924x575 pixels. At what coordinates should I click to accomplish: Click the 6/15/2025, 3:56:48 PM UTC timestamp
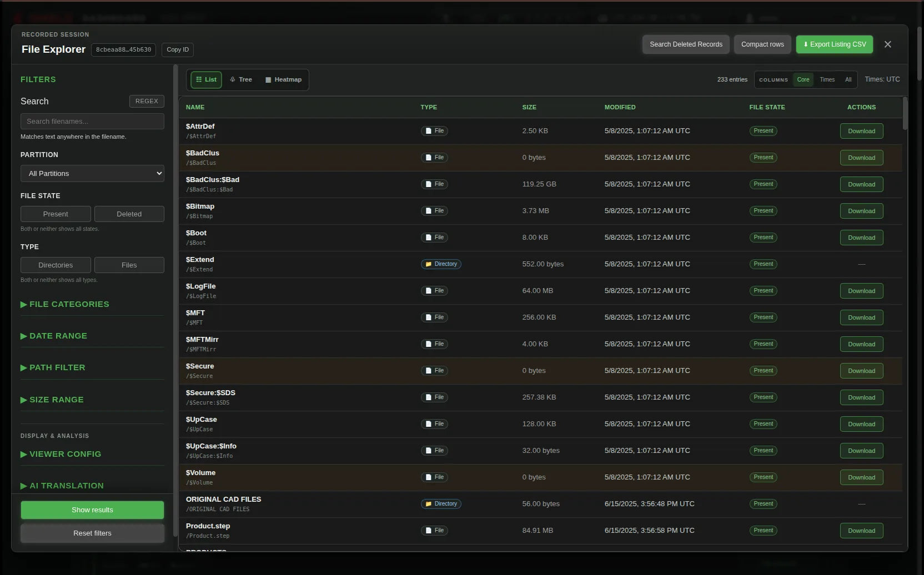[649, 504]
